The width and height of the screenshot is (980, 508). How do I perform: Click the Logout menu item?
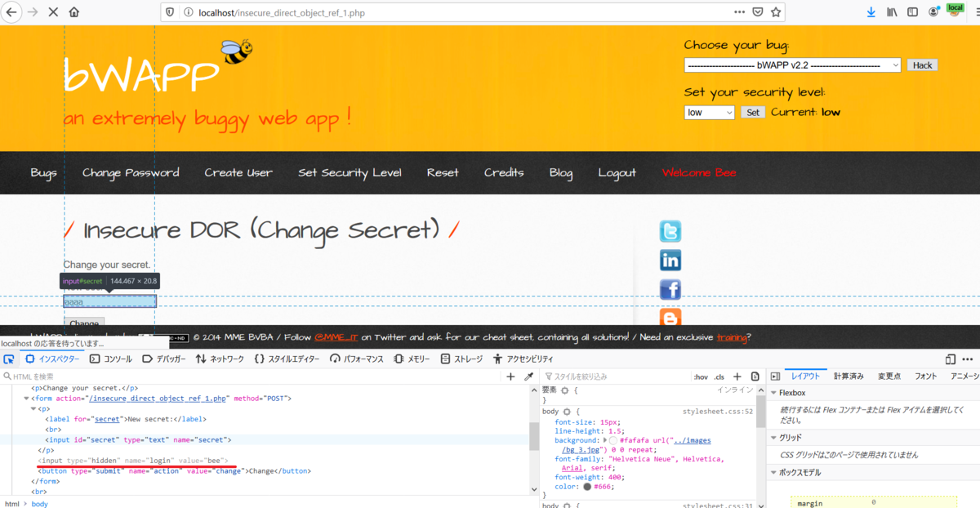(x=617, y=173)
